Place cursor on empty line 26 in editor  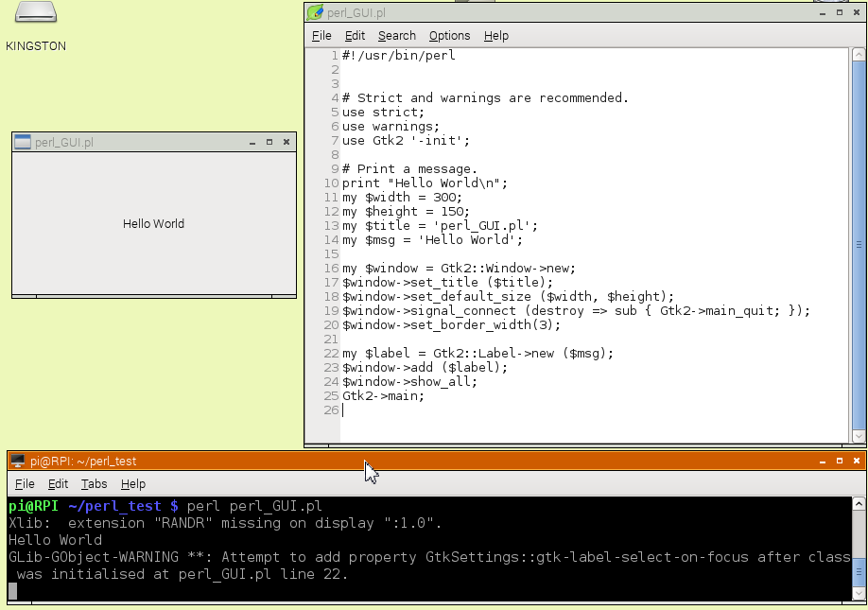coord(473,410)
